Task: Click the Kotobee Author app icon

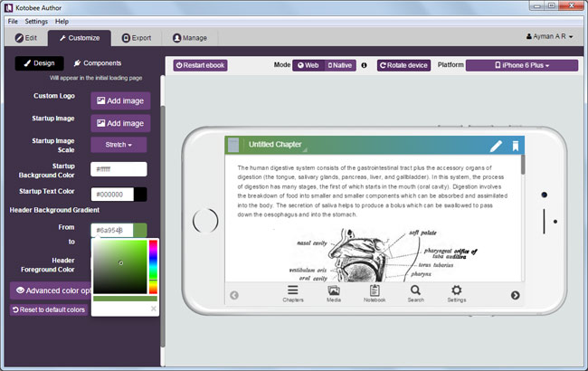Action: click(x=8, y=7)
